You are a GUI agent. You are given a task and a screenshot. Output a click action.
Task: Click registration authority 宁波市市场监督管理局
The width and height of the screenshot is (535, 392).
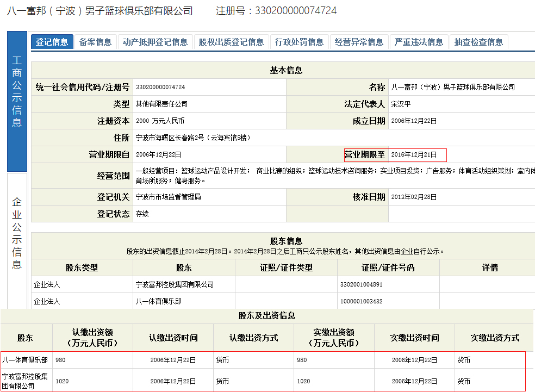(168, 197)
